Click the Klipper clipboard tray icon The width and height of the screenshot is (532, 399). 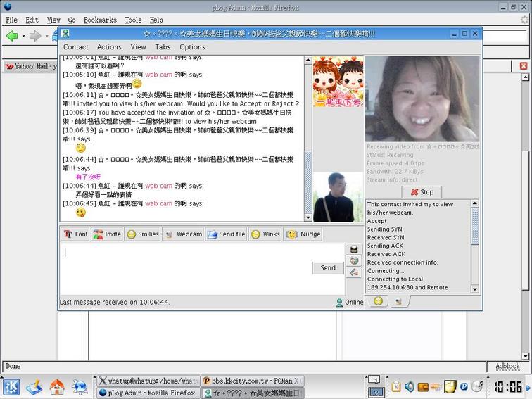[x=396, y=387]
